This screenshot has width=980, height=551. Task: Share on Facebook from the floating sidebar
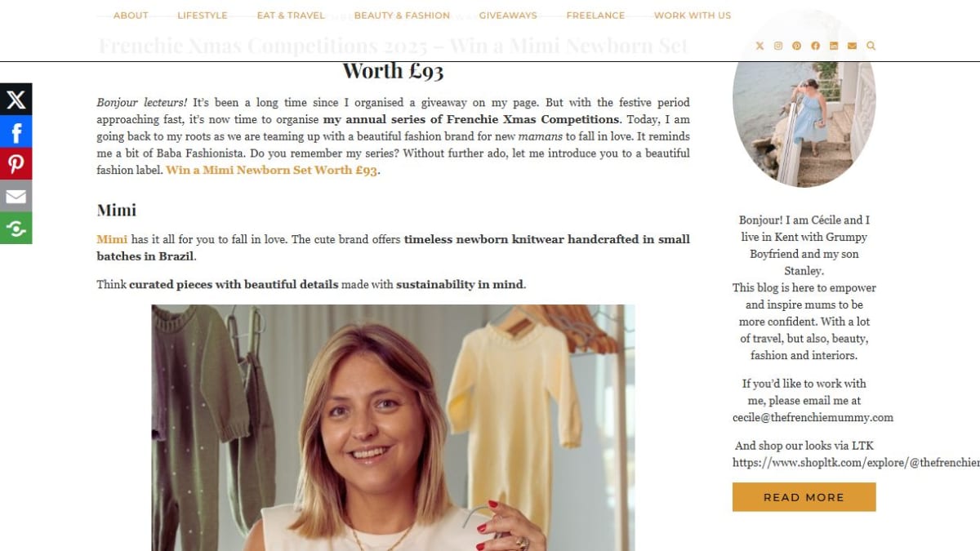click(x=16, y=131)
